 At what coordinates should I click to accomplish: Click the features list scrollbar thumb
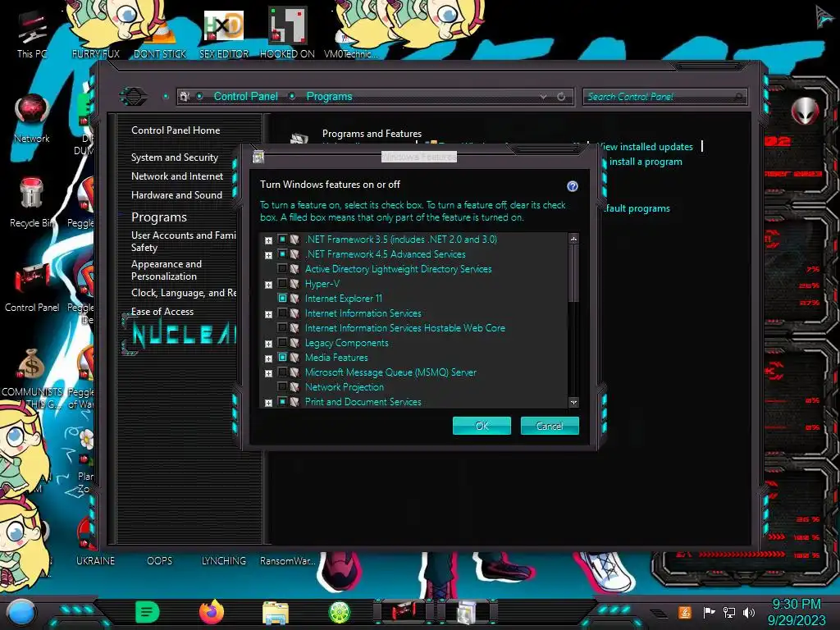[x=573, y=273]
